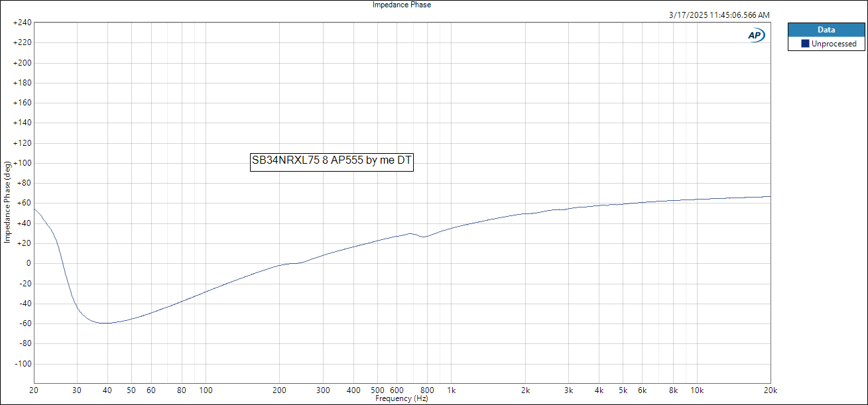Click the 6k x-axis tick label

point(642,390)
